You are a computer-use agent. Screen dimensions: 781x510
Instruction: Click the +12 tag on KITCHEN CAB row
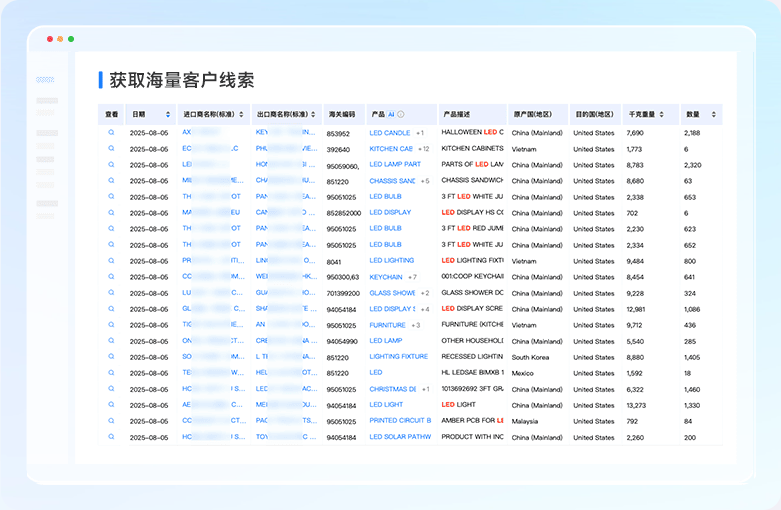pyautogui.click(x=424, y=149)
